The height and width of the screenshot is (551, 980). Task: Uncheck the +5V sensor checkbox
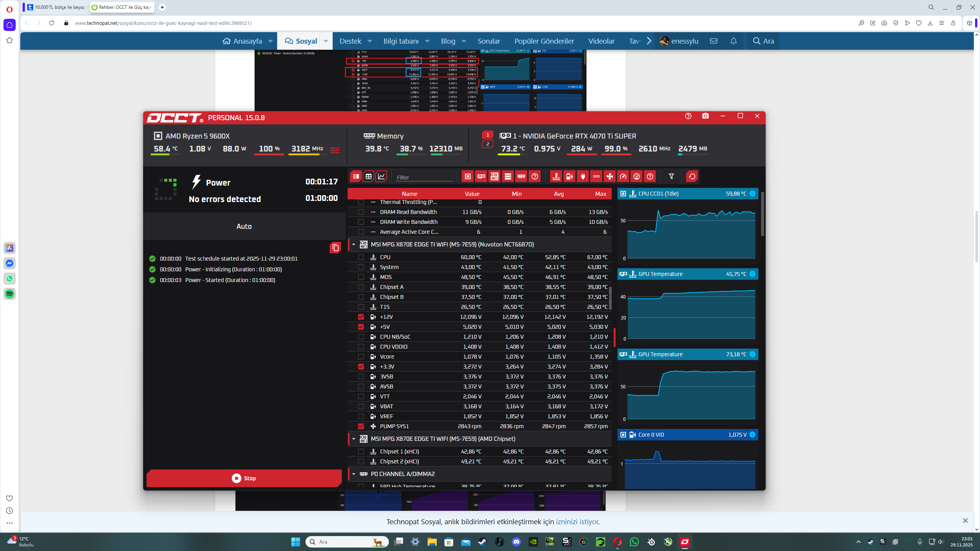click(361, 327)
